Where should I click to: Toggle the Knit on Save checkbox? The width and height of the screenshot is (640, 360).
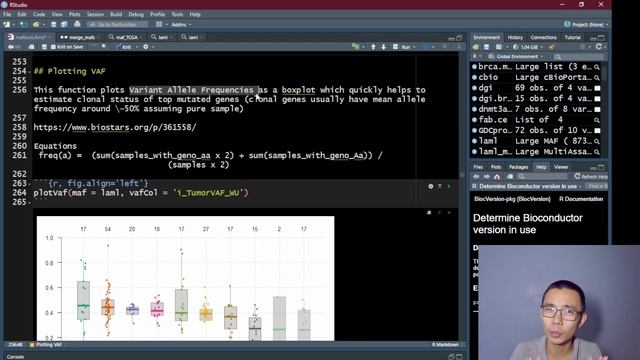point(53,47)
